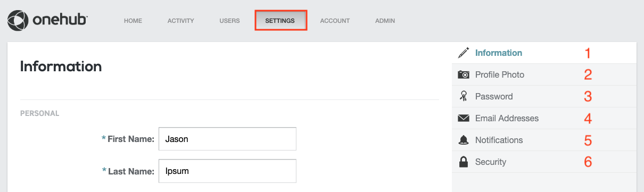Viewport: 644px width, 192px height.
Task: Click the keys icon beside Password
Action: pyautogui.click(x=464, y=96)
